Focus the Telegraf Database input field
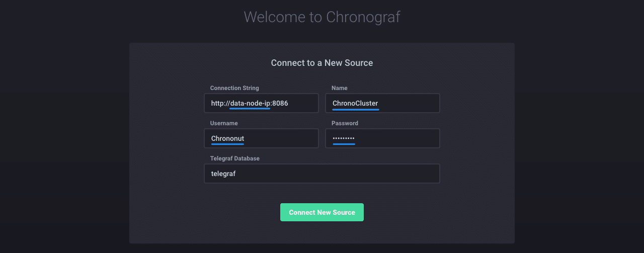This screenshot has height=253, width=644. click(x=321, y=174)
